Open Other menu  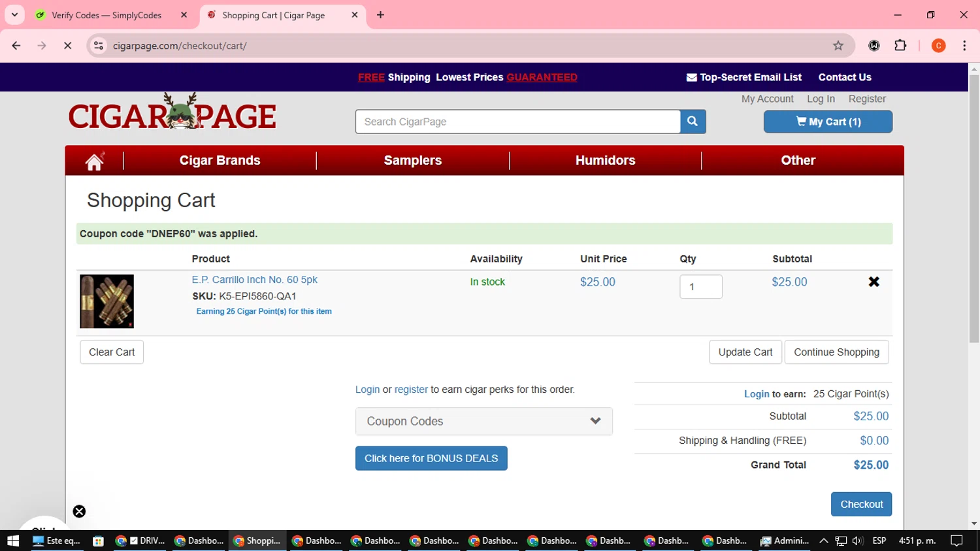[x=798, y=161]
